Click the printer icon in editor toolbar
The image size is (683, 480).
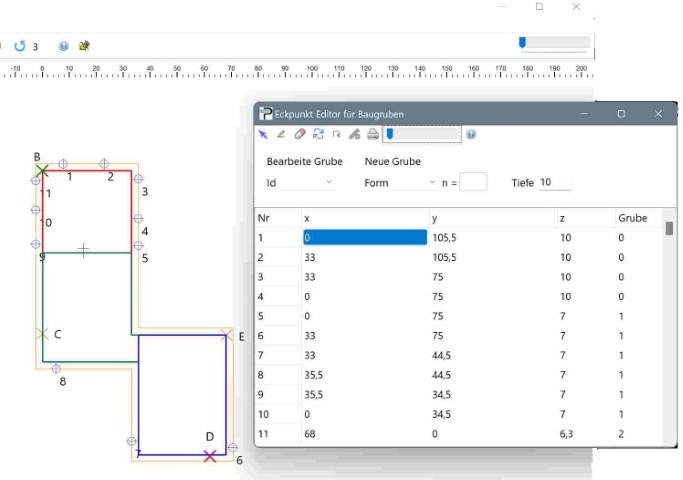372,134
